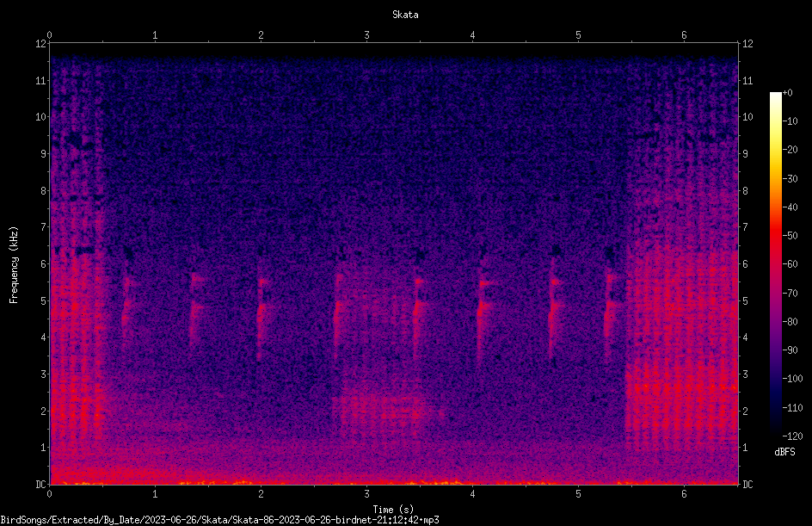Viewport: 812px width, 526px height.
Task: Click the "1" tick on the right frequency axis
Action: 745,448
